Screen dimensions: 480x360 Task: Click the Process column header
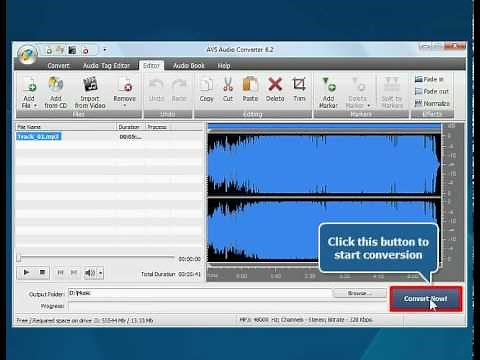click(x=157, y=127)
